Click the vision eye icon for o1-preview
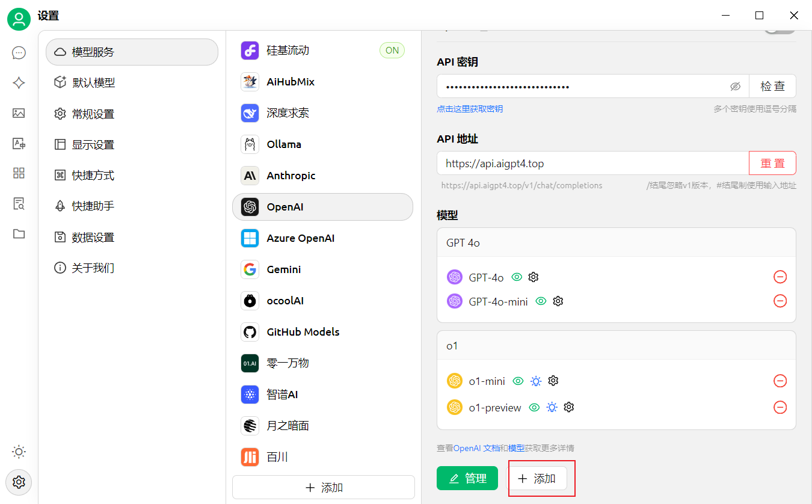This screenshot has width=812, height=504. click(x=534, y=407)
